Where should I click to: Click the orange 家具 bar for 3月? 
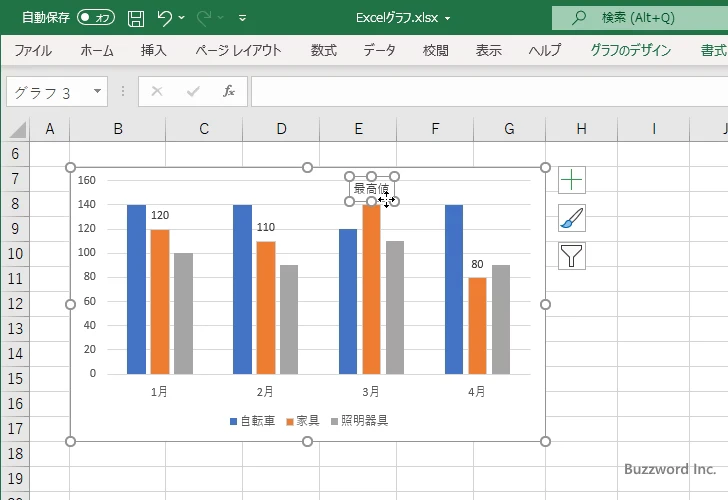pos(371,289)
